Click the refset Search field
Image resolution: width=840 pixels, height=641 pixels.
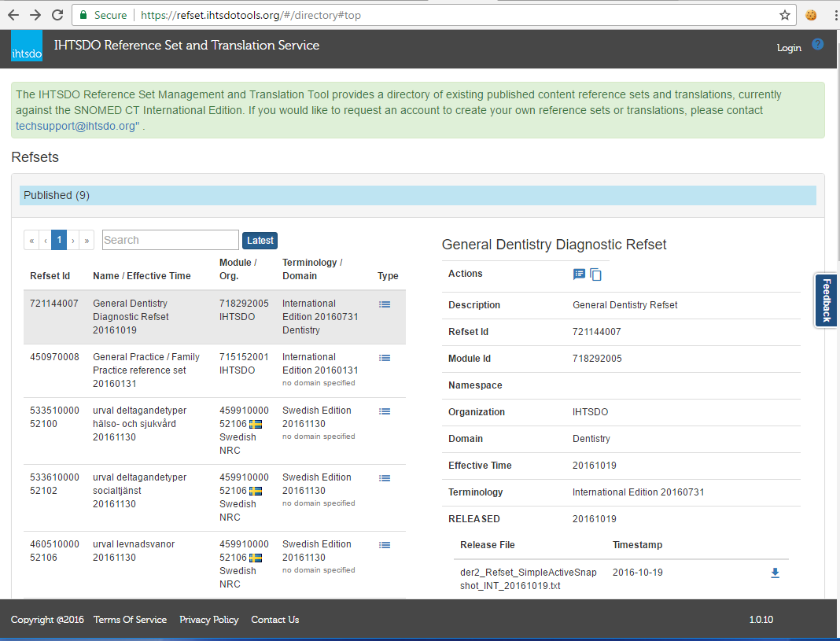171,240
